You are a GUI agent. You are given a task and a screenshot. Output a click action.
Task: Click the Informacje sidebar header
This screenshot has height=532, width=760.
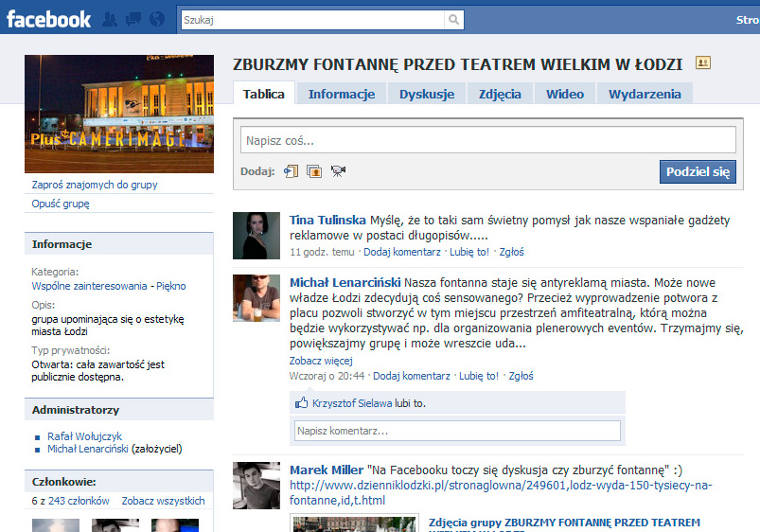click(119, 244)
